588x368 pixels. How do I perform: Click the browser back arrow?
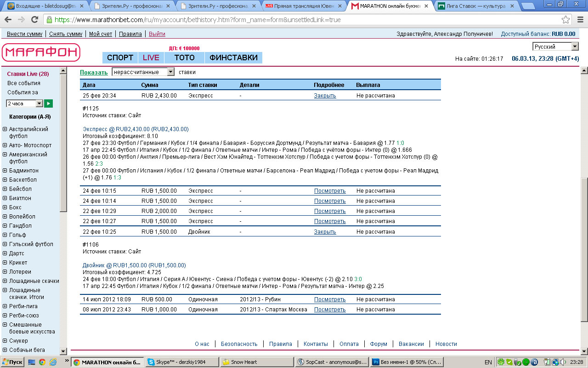click(8, 20)
